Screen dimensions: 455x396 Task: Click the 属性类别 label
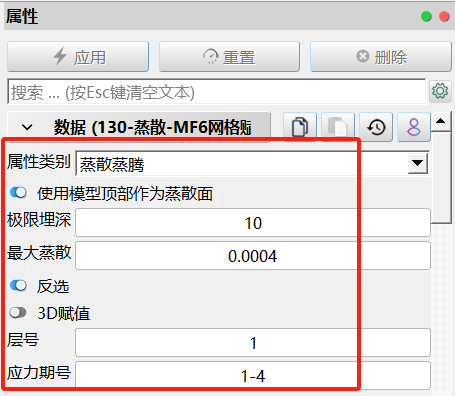(x=39, y=162)
